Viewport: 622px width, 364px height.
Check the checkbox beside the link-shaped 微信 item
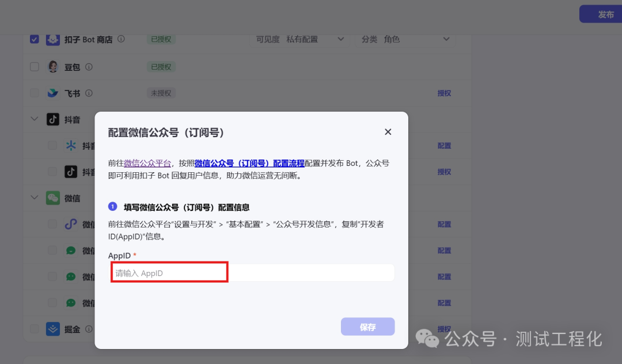(52, 224)
